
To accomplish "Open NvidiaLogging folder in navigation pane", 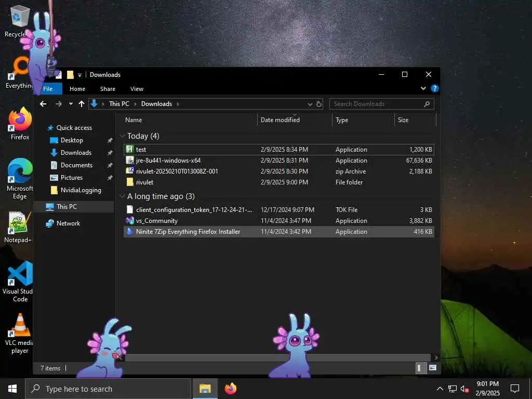I will 81,190.
